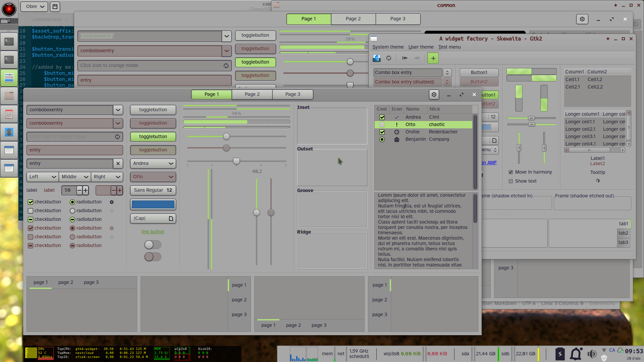644x362 pixels.
Task: Click the refresh icon in Gtk2 toolbar
Action: pyautogui.click(x=389, y=58)
